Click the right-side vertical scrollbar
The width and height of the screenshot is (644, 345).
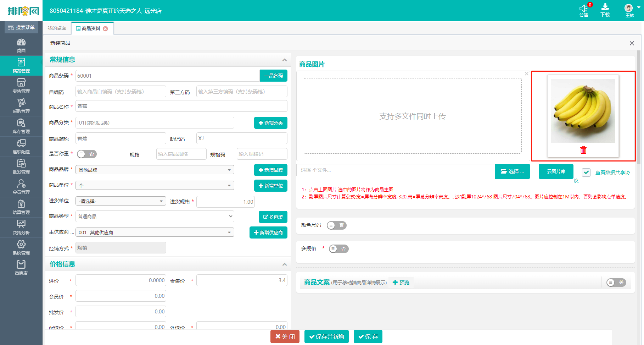click(639, 106)
